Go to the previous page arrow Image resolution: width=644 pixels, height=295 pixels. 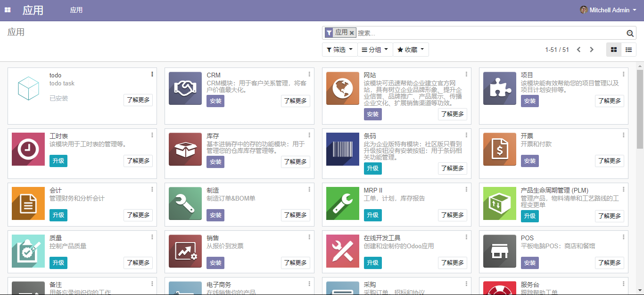[578, 50]
